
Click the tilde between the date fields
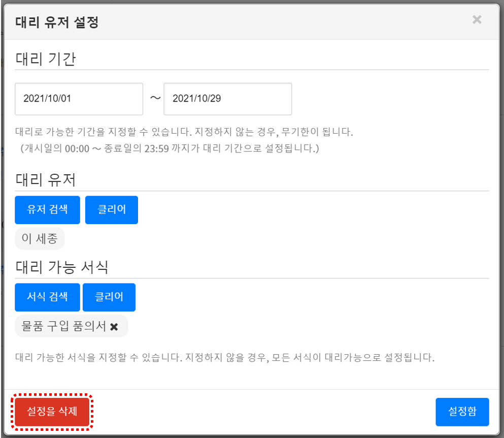155,98
